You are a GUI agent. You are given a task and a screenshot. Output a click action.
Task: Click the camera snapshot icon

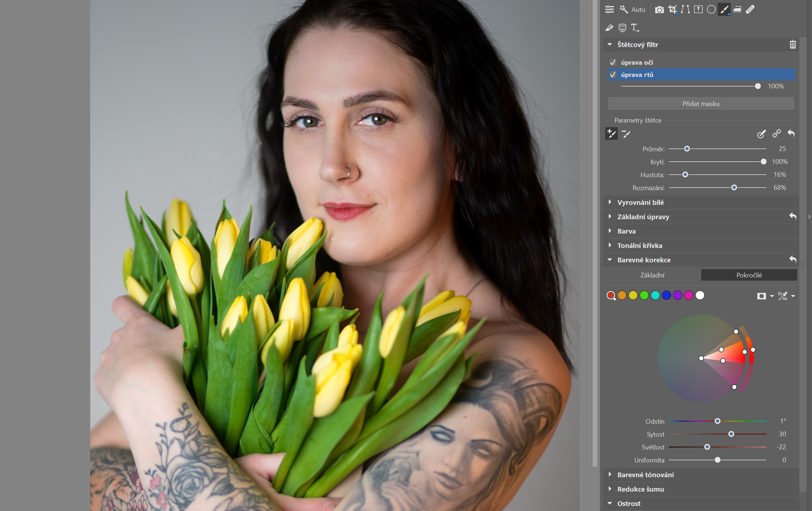[659, 10]
